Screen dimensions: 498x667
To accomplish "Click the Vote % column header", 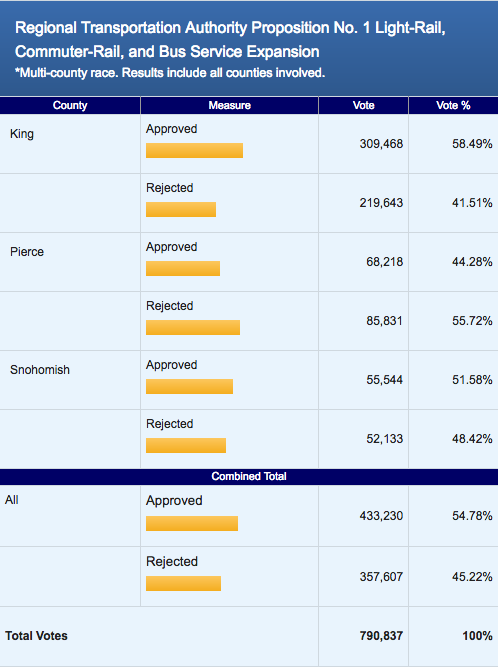I will (x=453, y=105).
